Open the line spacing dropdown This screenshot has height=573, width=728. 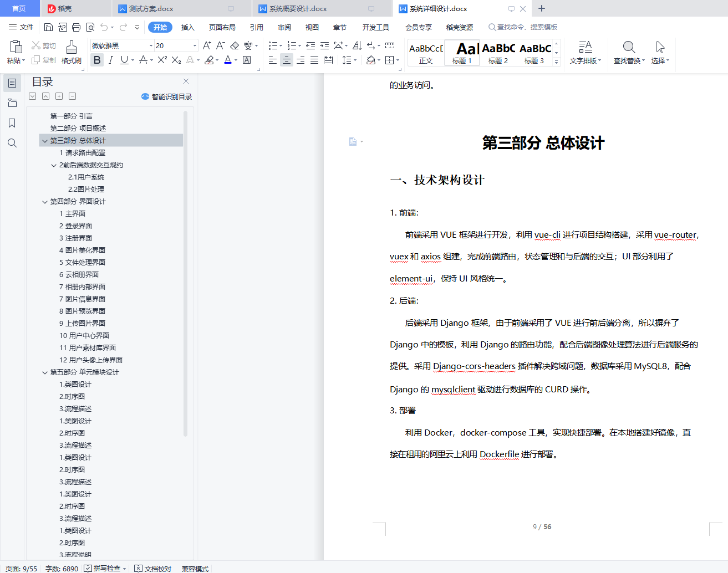click(355, 60)
